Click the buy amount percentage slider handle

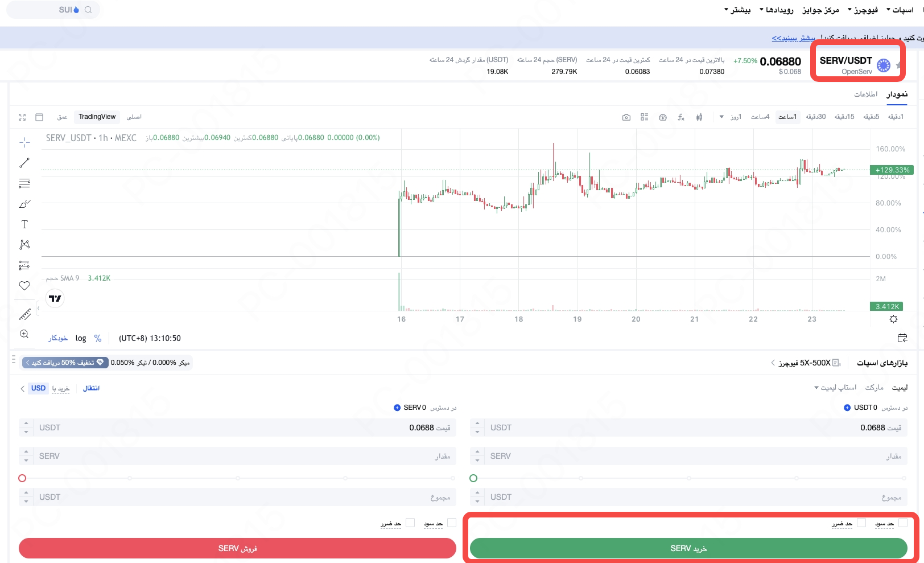[473, 478]
